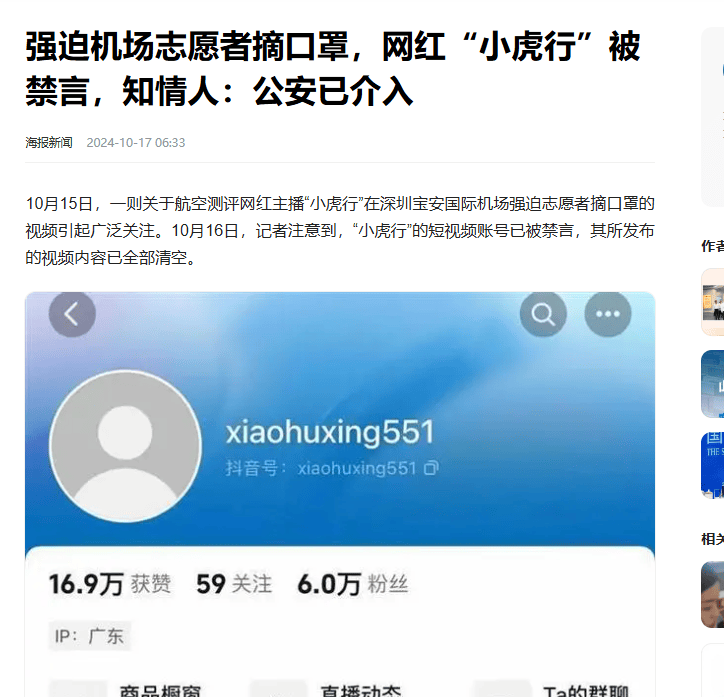Click the back arrow icon in profile image

click(x=72, y=314)
